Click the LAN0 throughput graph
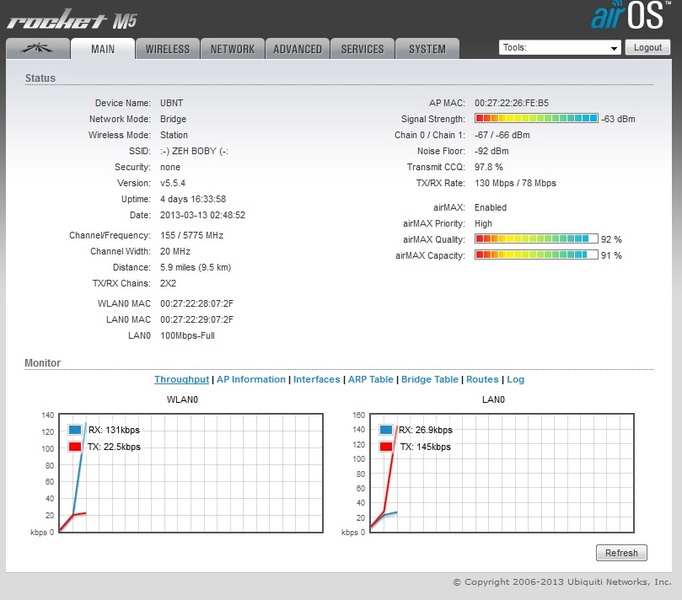 [502, 473]
